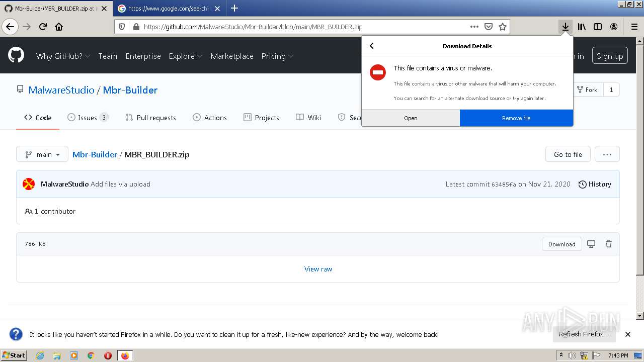This screenshot has height=362, width=644.
Task: Open Chrome from the taskbar
Action: click(x=91, y=355)
